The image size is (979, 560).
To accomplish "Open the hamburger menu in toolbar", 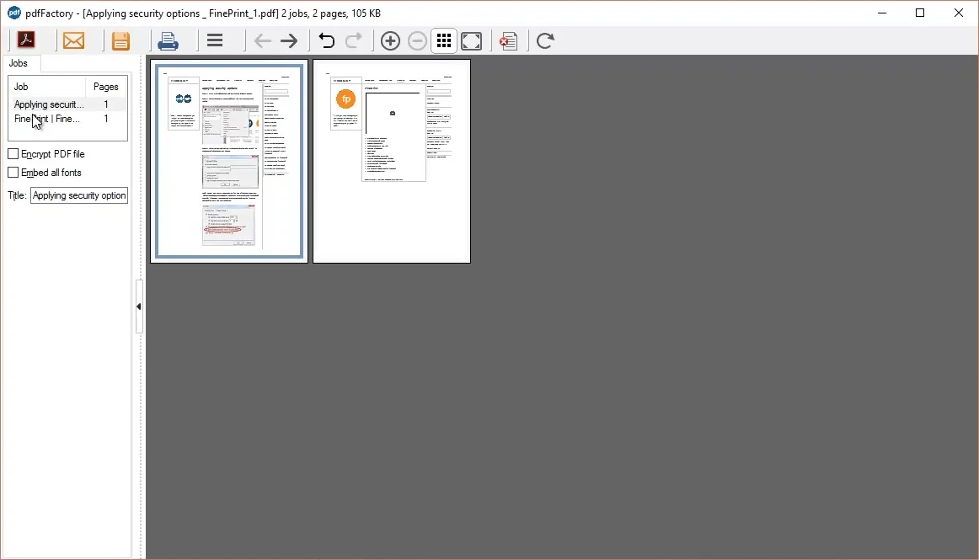I will coord(215,40).
